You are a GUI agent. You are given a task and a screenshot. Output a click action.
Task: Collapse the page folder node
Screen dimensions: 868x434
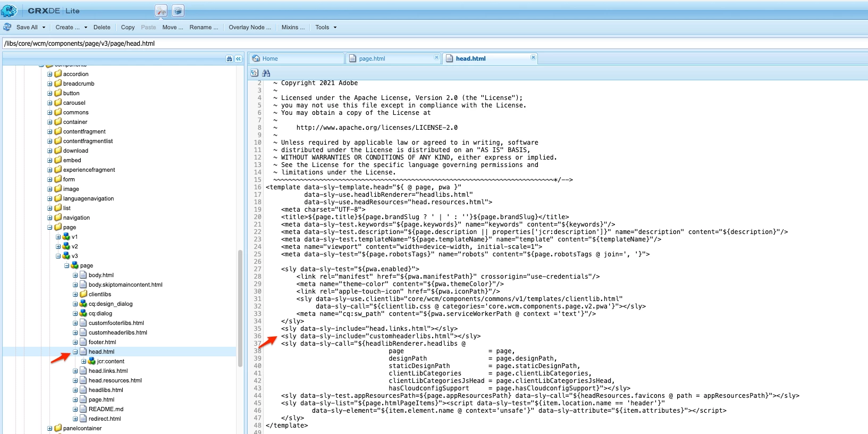tap(50, 227)
